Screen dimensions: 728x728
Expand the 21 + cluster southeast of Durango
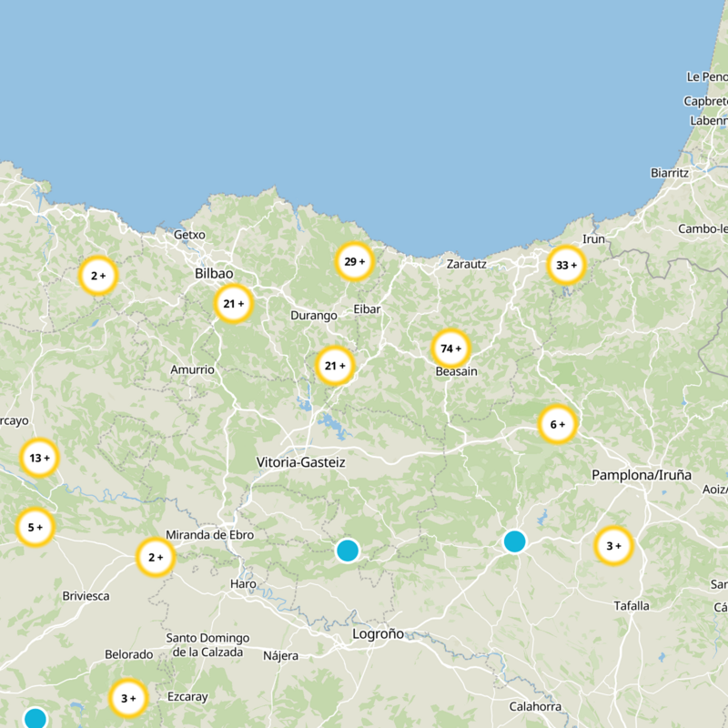pos(335,366)
